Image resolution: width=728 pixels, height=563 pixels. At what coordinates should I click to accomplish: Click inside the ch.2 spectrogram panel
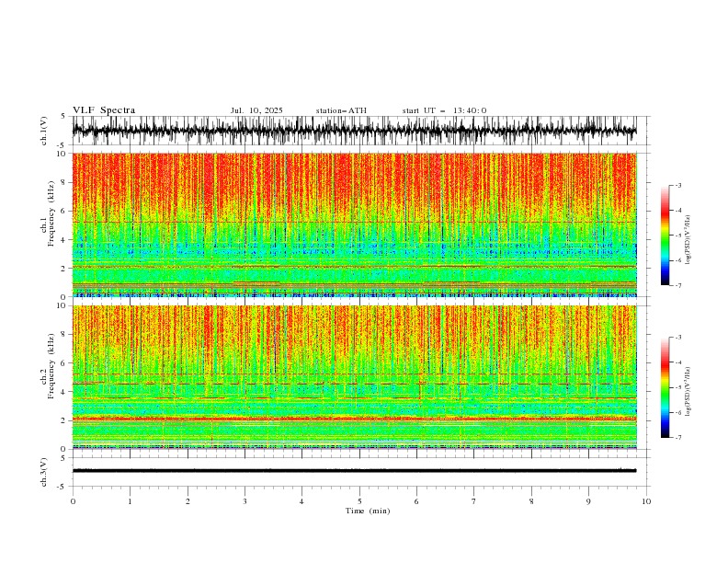coord(354,377)
